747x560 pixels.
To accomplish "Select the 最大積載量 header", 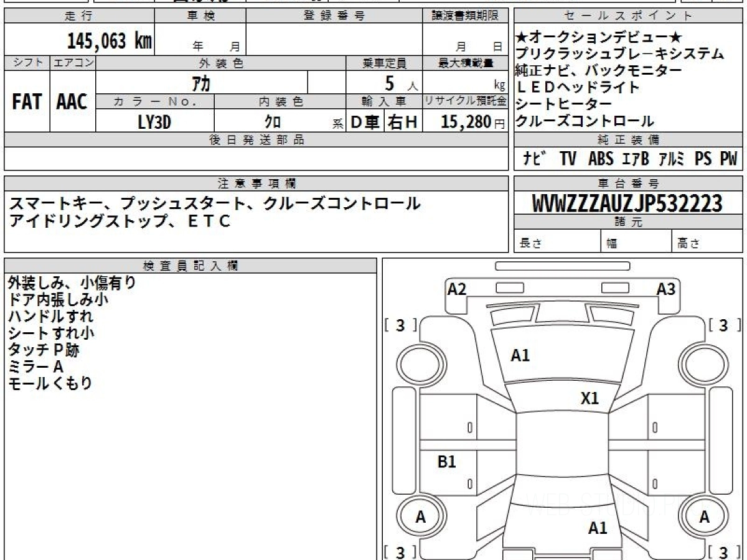I will coord(465,63).
